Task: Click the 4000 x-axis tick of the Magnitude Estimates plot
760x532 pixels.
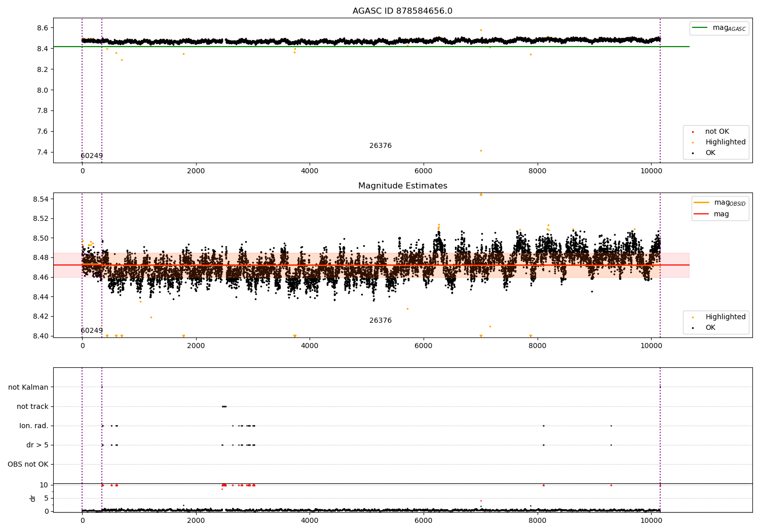Action: pos(310,346)
